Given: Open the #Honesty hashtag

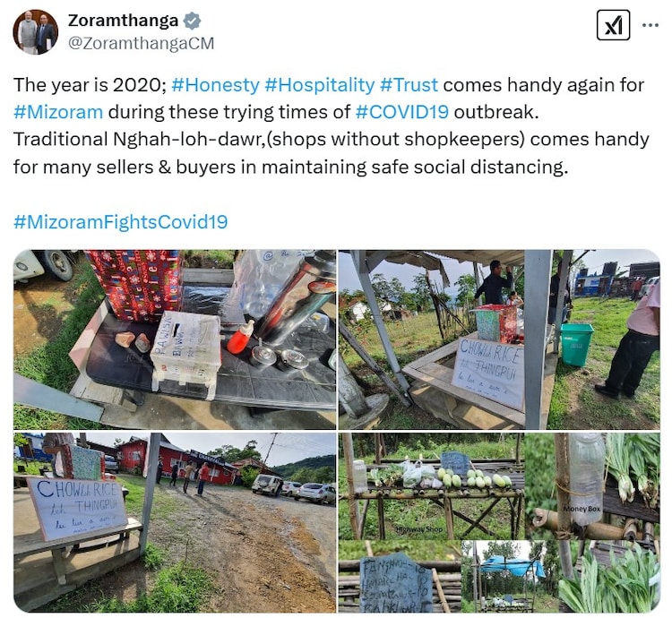Looking at the screenshot, I should [x=216, y=85].
